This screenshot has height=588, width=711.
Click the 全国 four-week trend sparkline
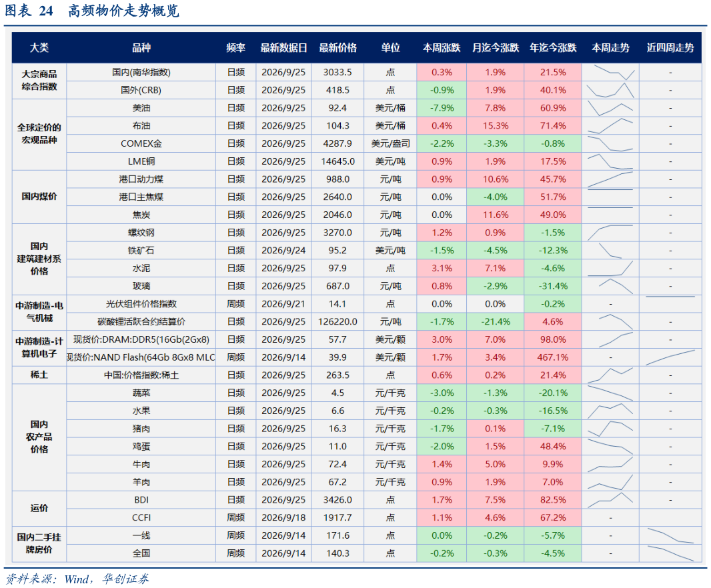pos(670,553)
